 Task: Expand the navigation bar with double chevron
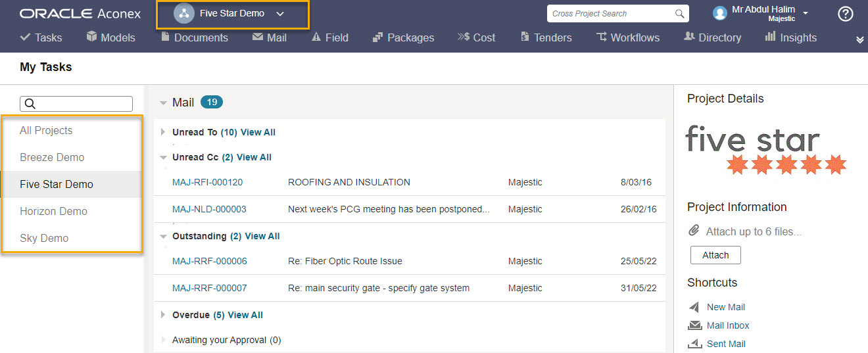point(859,40)
